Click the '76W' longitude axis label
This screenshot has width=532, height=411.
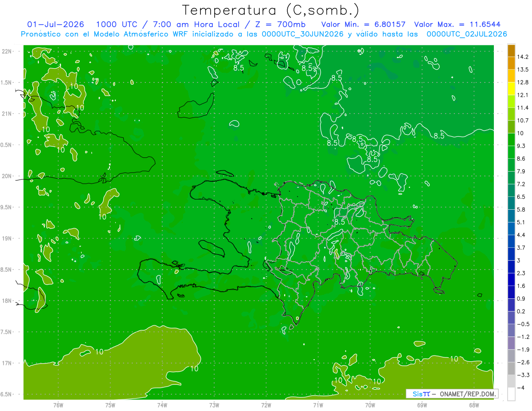[58, 405]
